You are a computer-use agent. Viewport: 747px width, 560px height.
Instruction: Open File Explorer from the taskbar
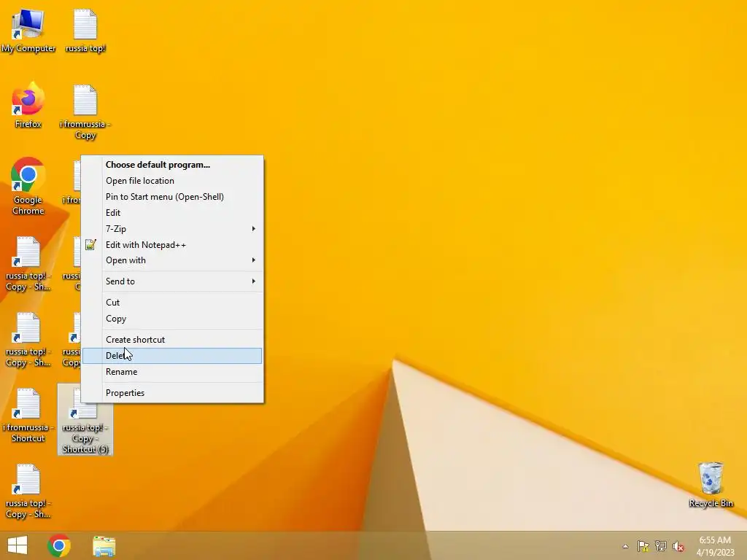coord(104,545)
